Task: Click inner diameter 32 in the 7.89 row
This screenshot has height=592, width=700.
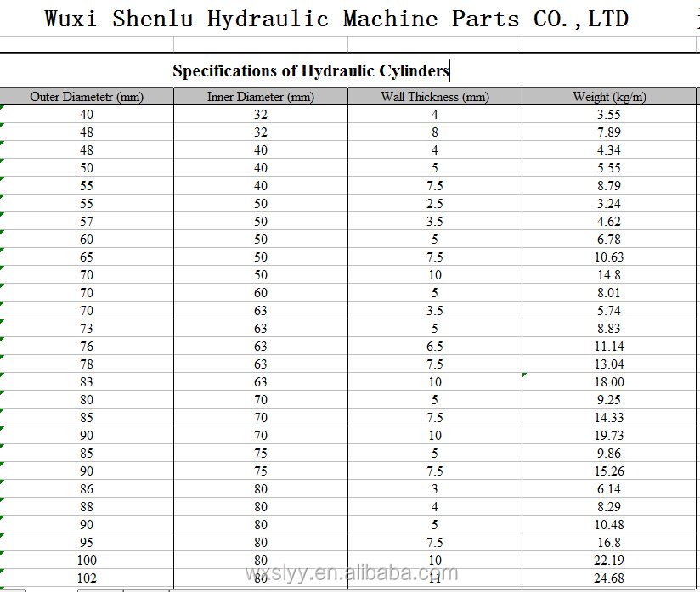Action: pyautogui.click(x=261, y=132)
